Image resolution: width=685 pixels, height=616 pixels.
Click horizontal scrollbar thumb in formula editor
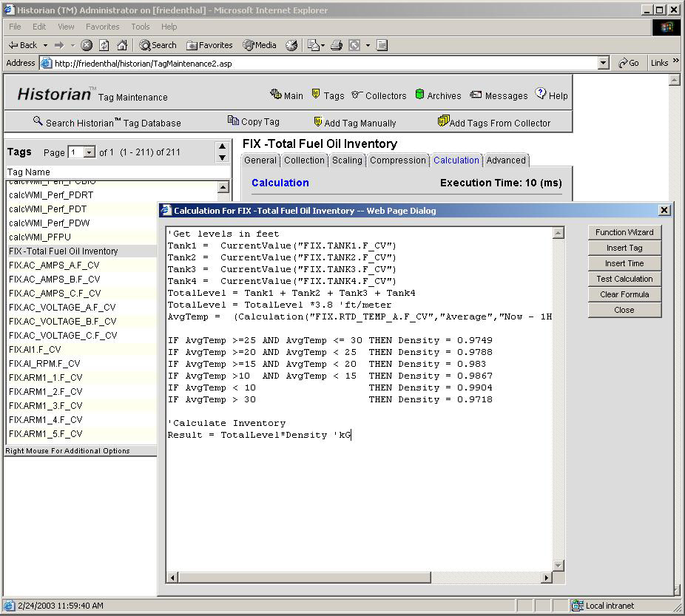click(x=305, y=578)
